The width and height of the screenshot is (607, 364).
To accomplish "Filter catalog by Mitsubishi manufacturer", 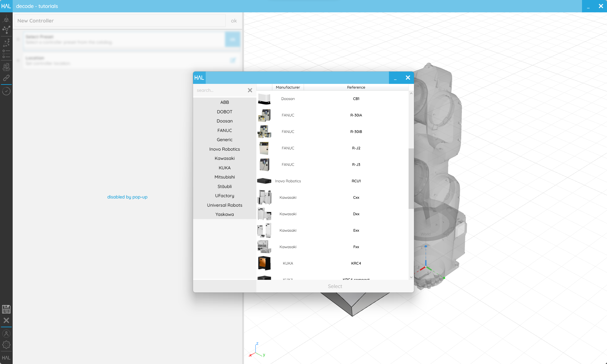I will point(225,177).
